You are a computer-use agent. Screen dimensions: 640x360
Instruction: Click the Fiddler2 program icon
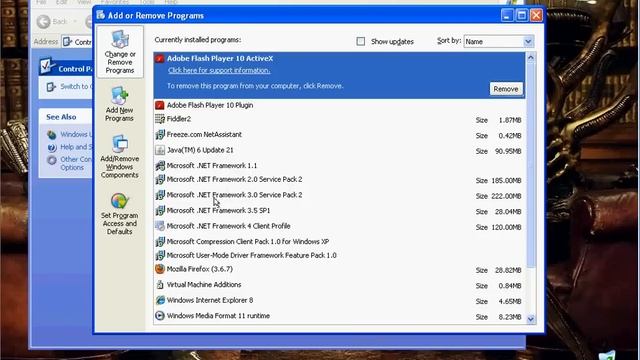pyautogui.click(x=160, y=119)
